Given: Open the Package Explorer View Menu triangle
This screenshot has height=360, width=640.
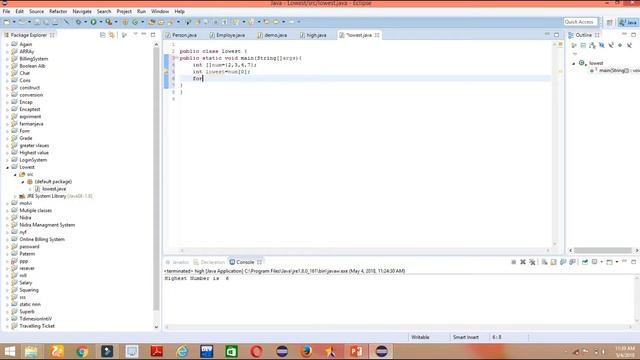Looking at the screenshot, I should click(135, 35).
